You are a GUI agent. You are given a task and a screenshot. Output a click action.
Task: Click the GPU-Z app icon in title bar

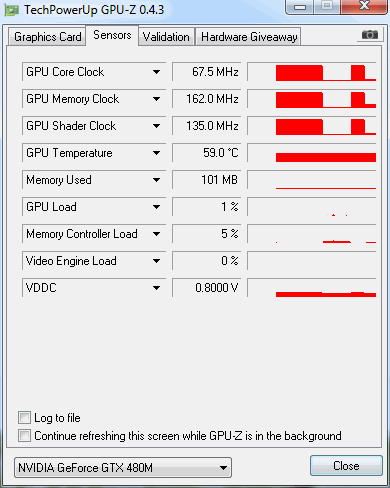click(x=12, y=11)
